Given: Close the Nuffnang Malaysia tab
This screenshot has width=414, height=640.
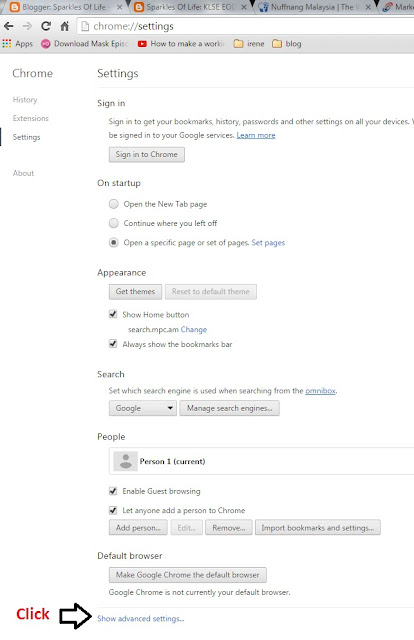Looking at the screenshot, I should click(x=368, y=7).
